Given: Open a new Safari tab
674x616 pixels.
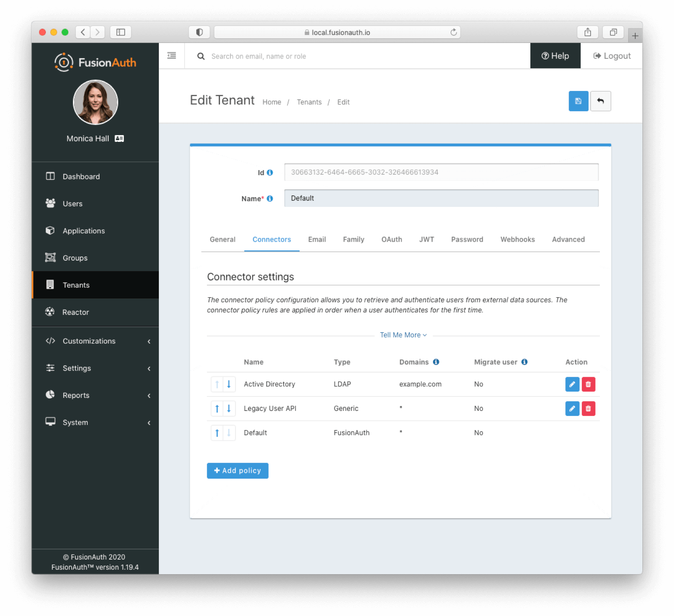Looking at the screenshot, I should point(635,36).
